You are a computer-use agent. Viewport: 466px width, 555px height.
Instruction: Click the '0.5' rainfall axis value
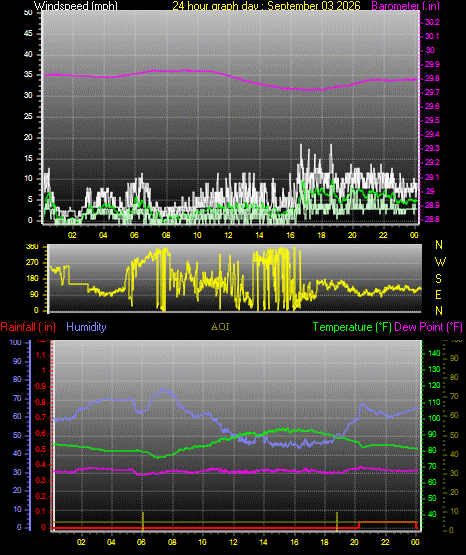click(x=41, y=449)
